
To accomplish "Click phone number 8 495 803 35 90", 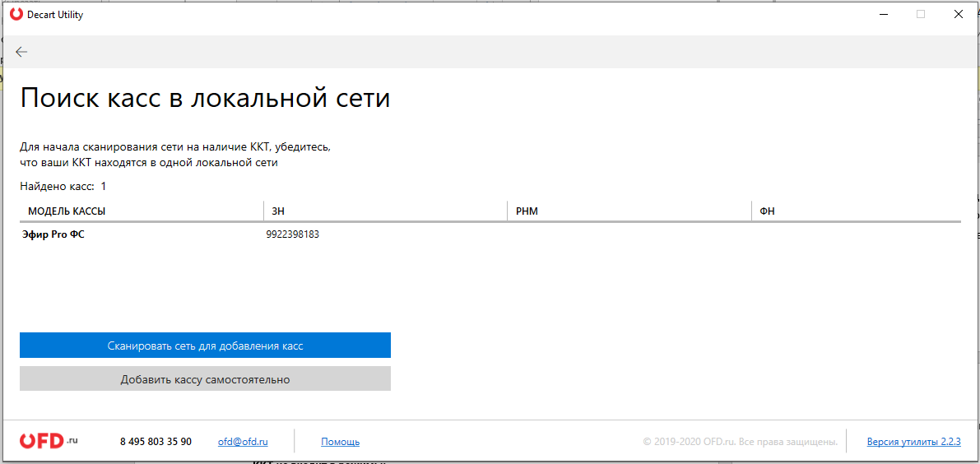I will click(156, 442).
